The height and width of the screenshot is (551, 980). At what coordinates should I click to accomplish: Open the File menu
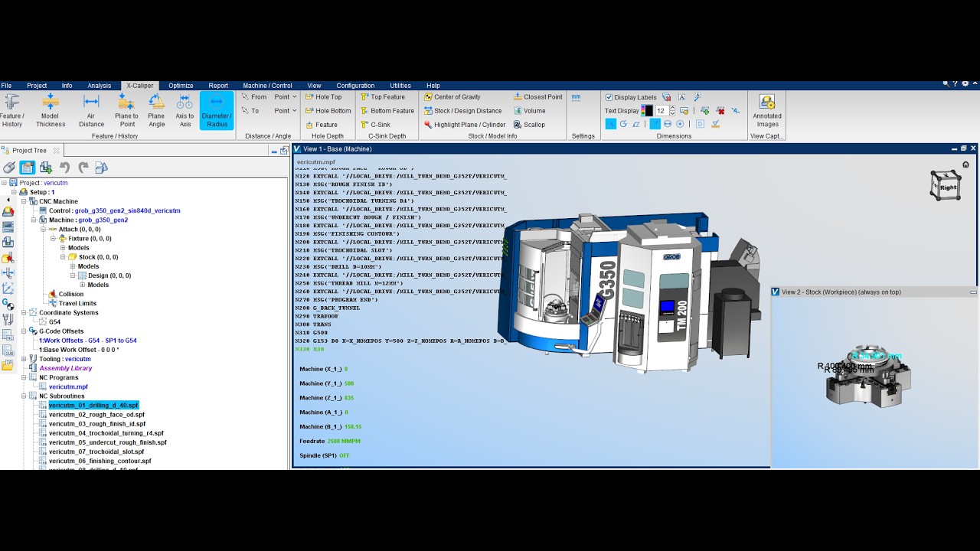click(6, 86)
